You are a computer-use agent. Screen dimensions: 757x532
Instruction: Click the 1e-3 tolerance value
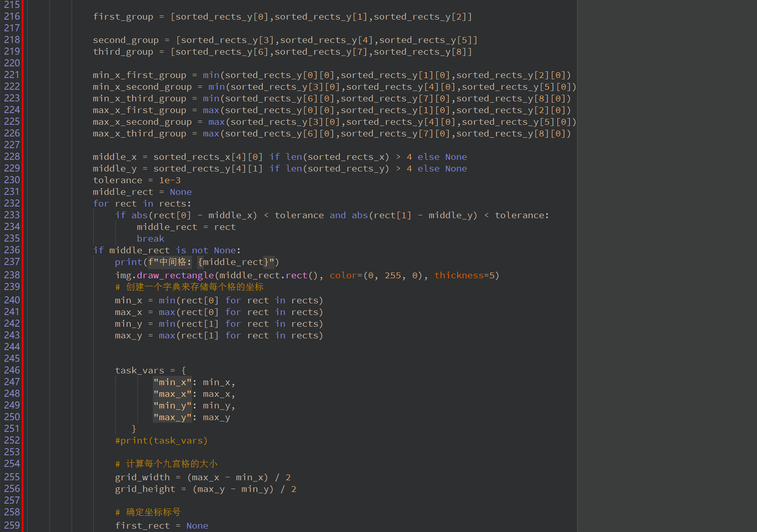tap(170, 180)
